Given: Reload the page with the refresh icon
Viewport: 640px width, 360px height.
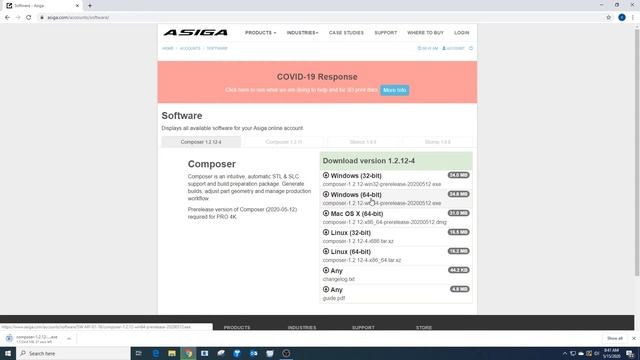Looking at the screenshot, I should click(x=29, y=18).
